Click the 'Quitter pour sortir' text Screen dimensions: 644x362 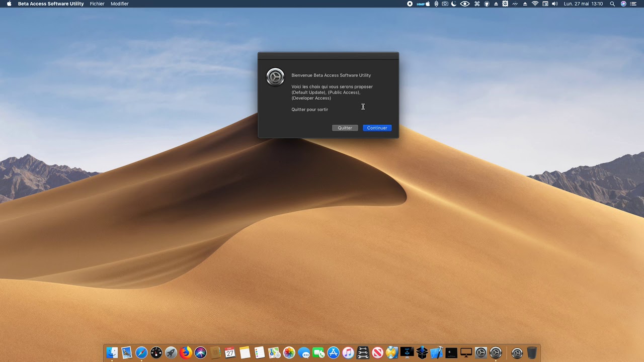tap(310, 110)
